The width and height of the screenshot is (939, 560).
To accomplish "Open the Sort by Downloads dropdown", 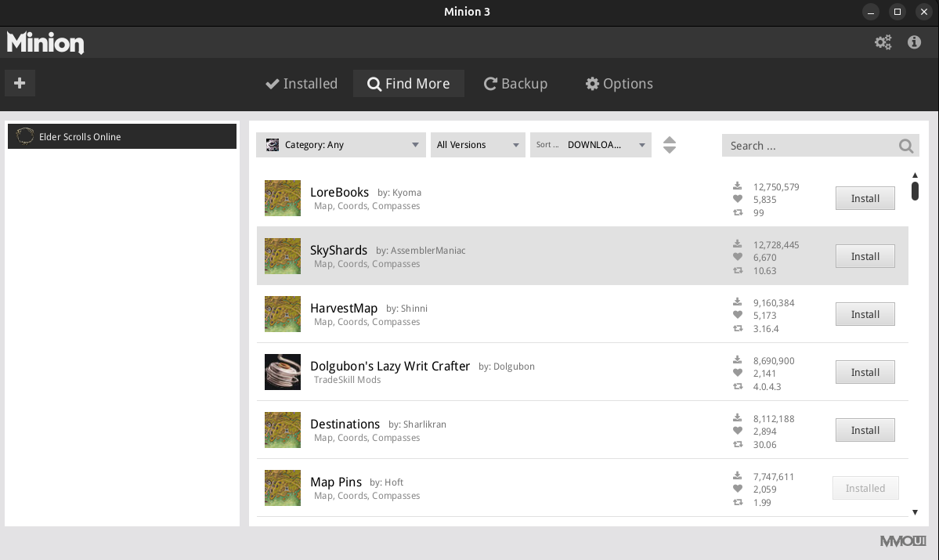I will point(590,145).
